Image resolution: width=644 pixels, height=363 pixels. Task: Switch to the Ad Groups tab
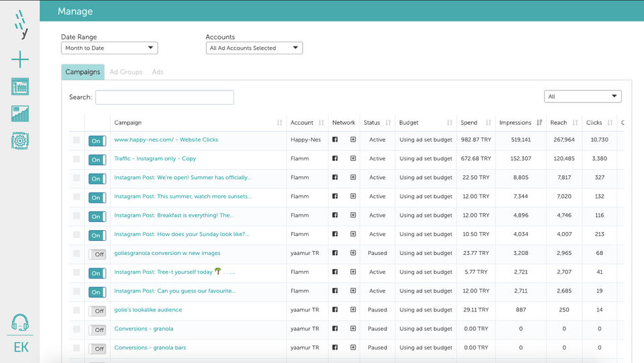[x=126, y=72]
